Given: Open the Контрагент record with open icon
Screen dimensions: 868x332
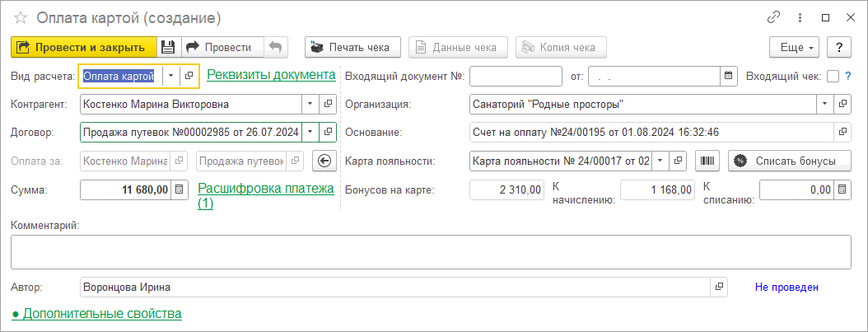Looking at the screenshot, I should (328, 105).
